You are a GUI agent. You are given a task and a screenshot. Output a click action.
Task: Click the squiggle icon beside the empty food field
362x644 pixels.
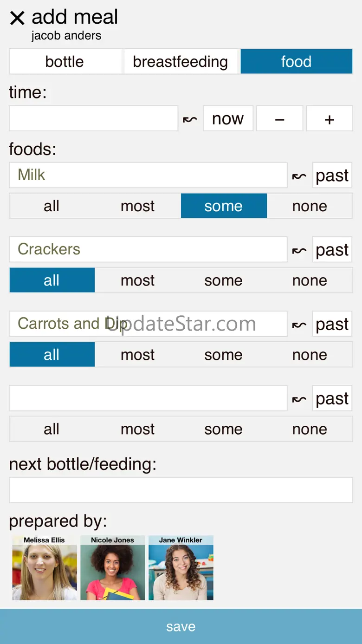(299, 399)
